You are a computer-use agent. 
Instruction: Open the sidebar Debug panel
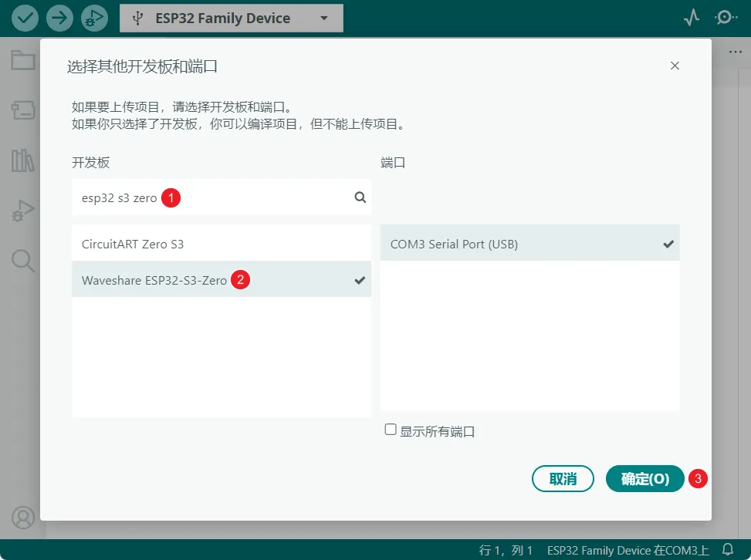pos(22,211)
